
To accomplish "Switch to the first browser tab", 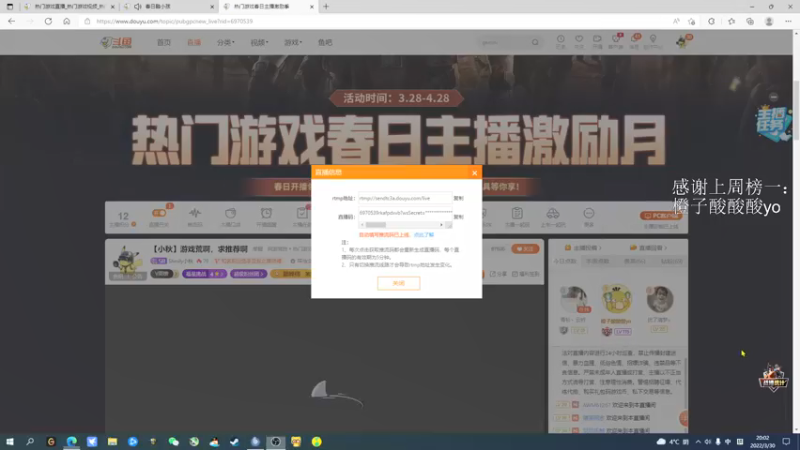I will (69, 7).
